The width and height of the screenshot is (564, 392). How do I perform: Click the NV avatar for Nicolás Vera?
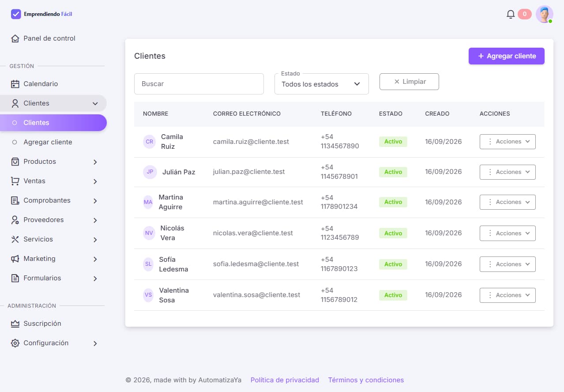149,233
